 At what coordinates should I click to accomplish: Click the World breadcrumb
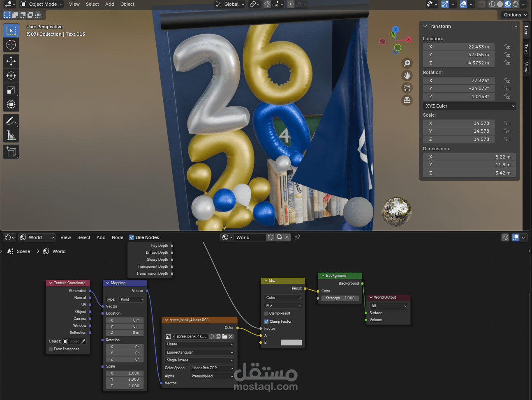[55, 251]
